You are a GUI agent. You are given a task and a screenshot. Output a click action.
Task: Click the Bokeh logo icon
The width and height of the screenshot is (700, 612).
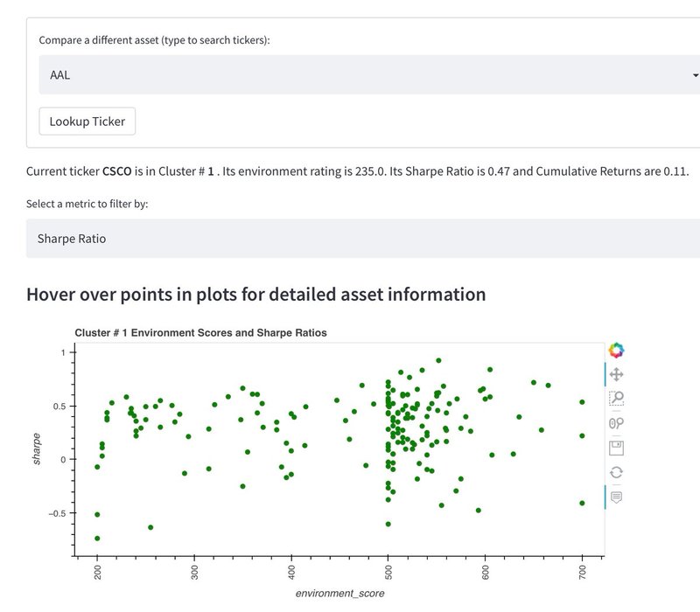click(x=616, y=350)
